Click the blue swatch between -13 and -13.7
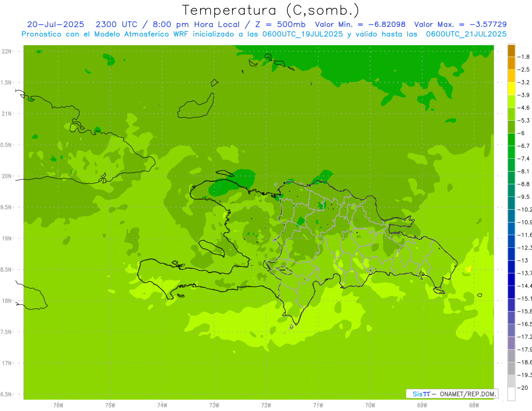Image resolution: width=532 pixels, height=411 pixels. [x=511, y=266]
